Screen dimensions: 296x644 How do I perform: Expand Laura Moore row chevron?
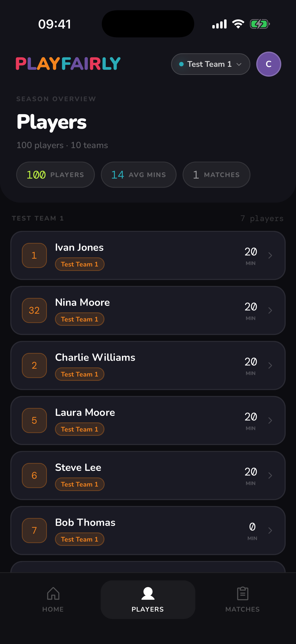point(270,420)
